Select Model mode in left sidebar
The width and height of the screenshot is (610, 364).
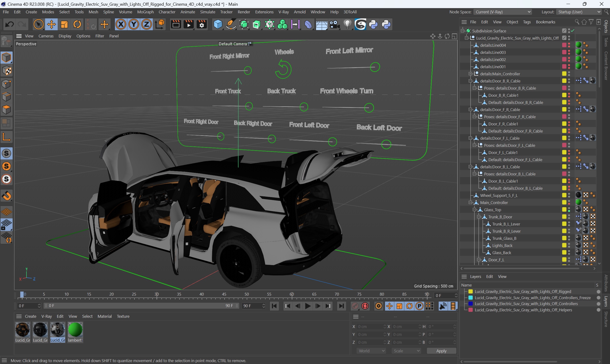pos(6,58)
